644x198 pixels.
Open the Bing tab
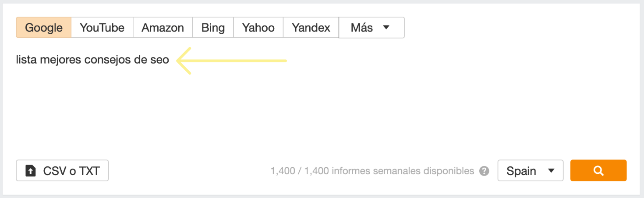coord(213,28)
